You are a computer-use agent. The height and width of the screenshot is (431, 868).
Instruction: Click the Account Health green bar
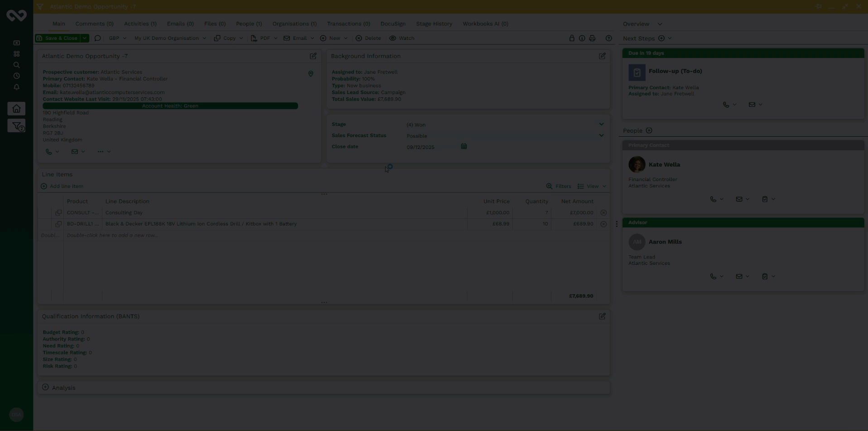170,106
